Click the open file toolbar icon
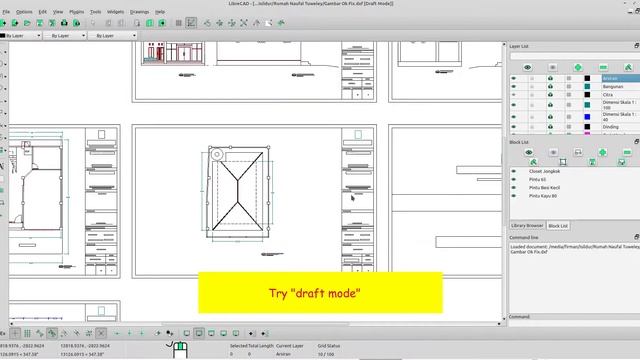 tap(27, 23)
